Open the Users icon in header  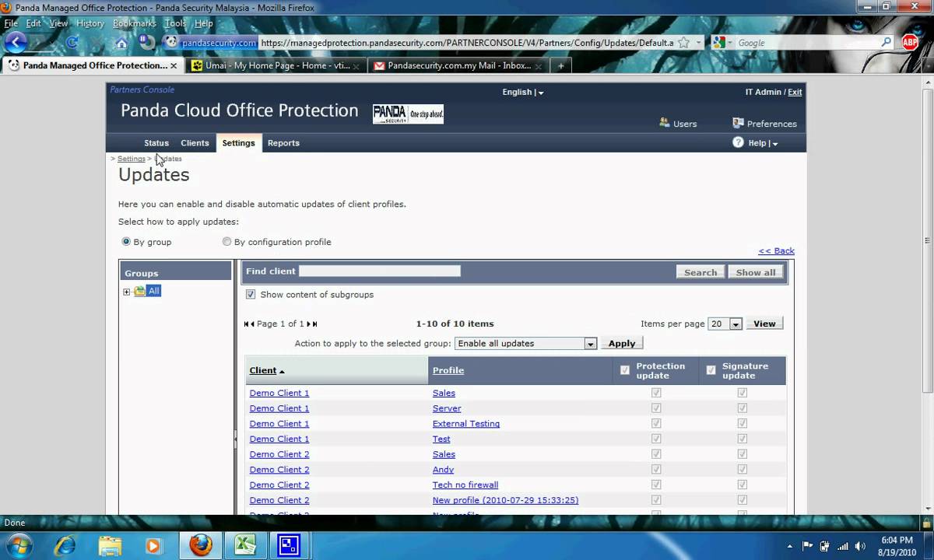pos(665,123)
